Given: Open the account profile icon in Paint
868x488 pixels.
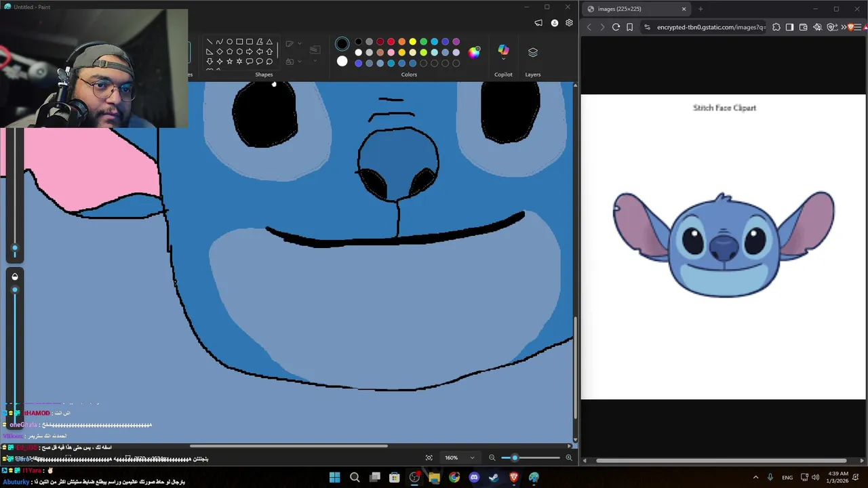Looking at the screenshot, I should (x=554, y=23).
